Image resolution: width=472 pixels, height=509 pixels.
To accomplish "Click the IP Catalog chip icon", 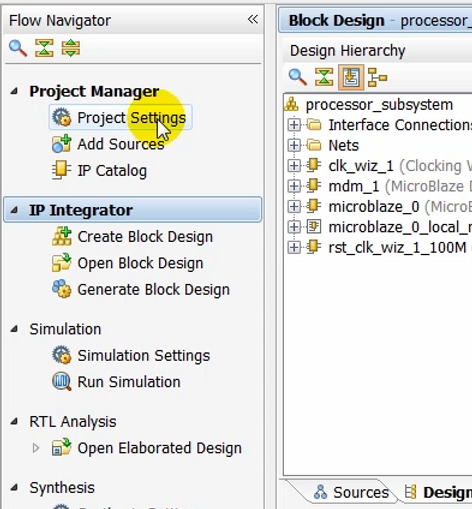I will (62, 170).
